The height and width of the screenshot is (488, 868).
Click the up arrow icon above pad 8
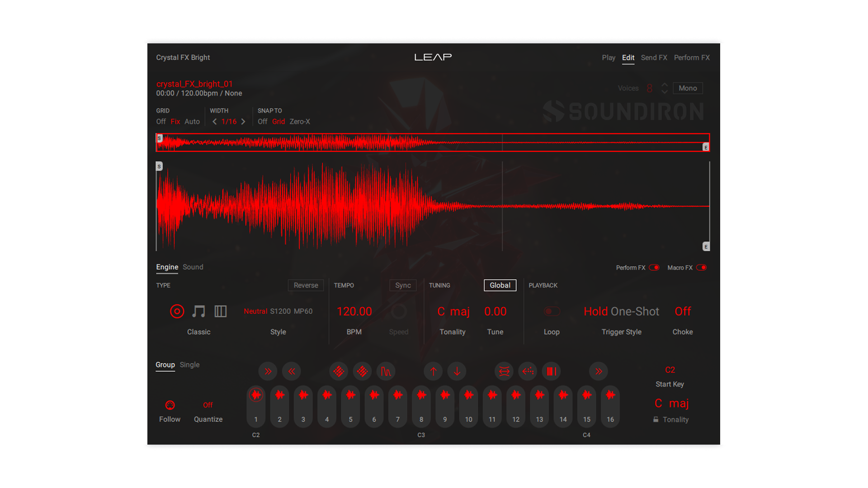(433, 371)
